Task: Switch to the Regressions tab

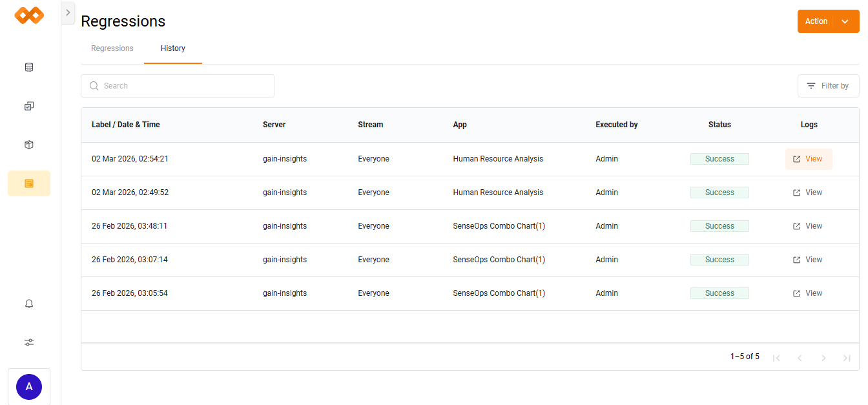Action: [x=112, y=48]
